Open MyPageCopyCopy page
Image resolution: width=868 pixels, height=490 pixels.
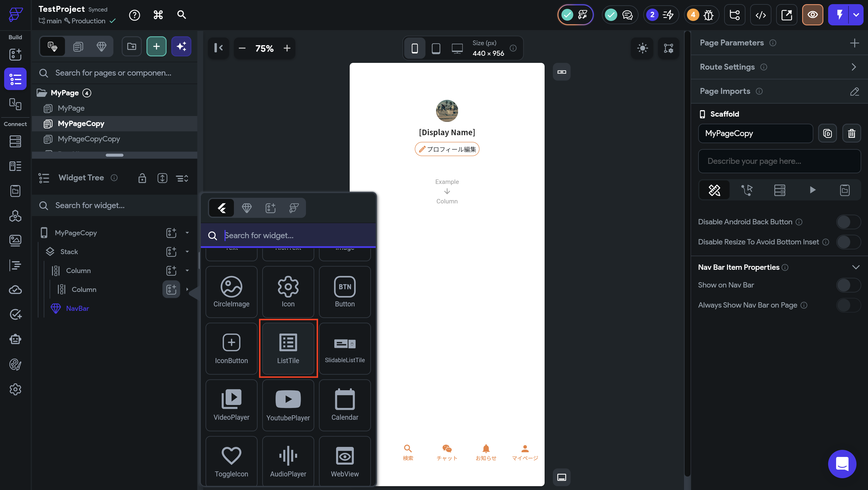tap(89, 139)
